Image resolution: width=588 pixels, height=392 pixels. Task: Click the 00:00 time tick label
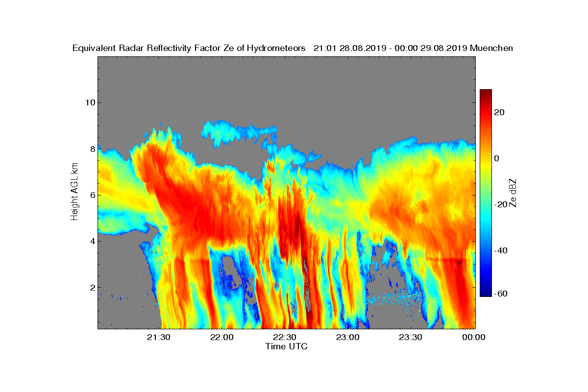474,337
